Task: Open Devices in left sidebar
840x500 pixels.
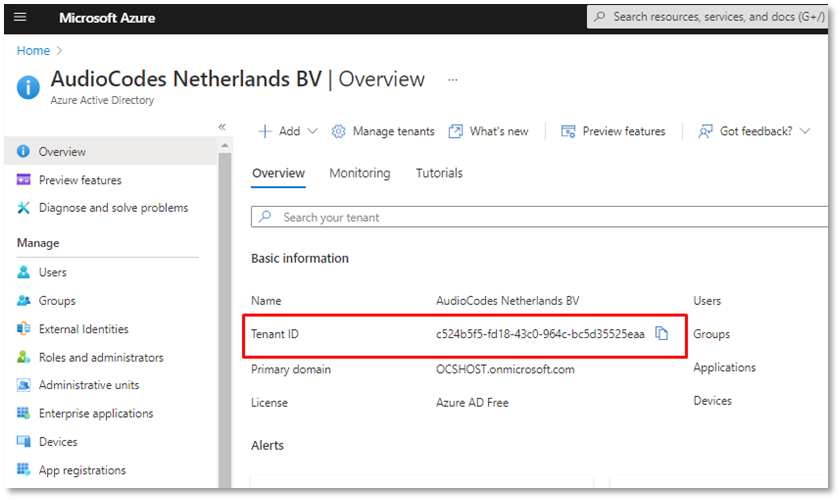Action: [58, 442]
